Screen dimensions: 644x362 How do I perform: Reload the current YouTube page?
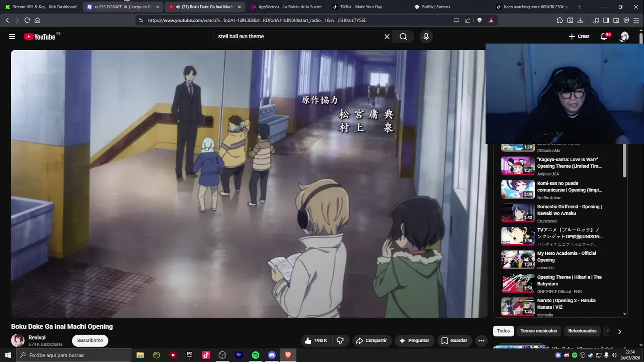pyautogui.click(x=27, y=20)
